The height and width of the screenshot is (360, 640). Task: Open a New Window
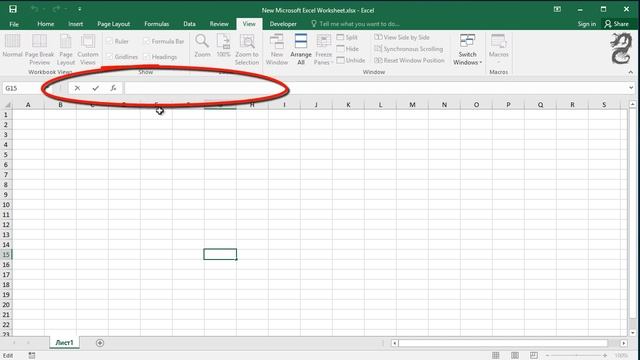click(277, 49)
